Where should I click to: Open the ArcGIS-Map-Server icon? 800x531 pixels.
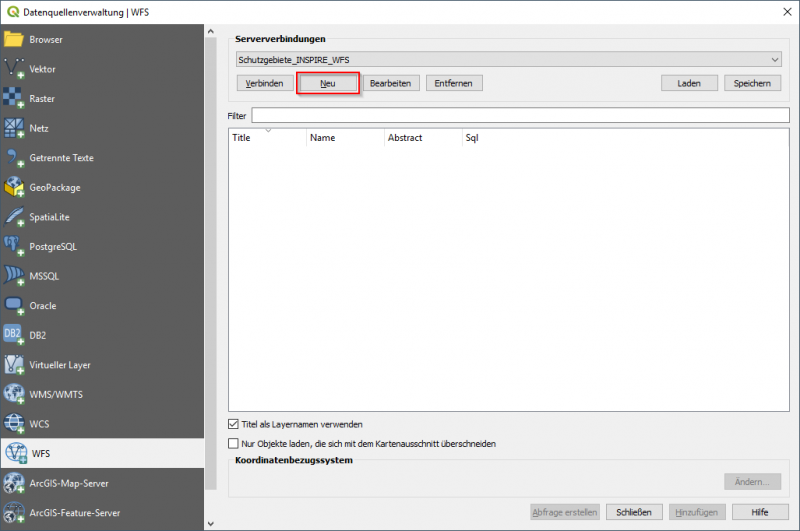pyautogui.click(x=14, y=483)
